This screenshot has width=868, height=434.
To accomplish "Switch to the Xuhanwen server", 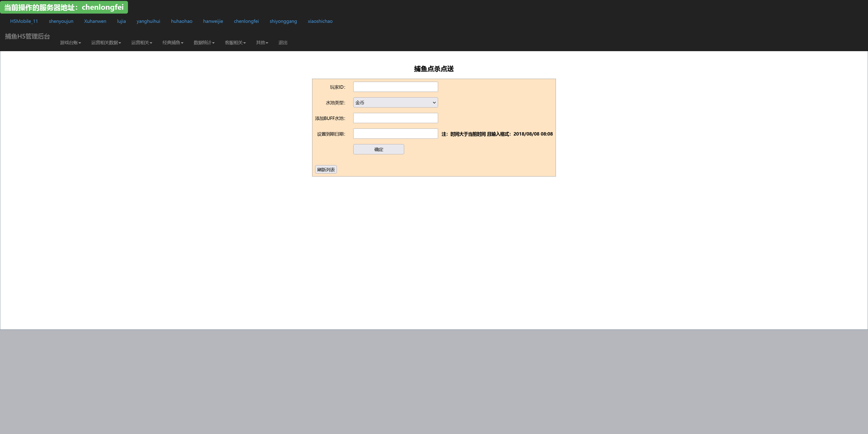I will click(x=95, y=21).
